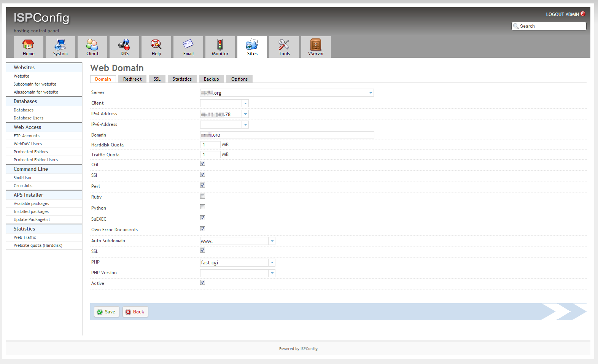Open the Home module icon
Image resolution: width=598 pixels, height=364 pixels.
[x=28, y=45]
